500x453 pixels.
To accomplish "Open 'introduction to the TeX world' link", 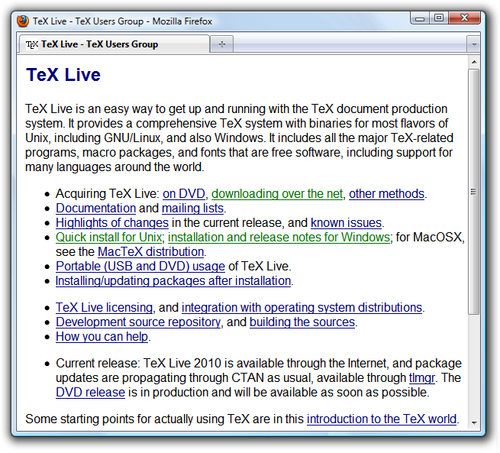I will pyautogui.click(x=381, y=419).
